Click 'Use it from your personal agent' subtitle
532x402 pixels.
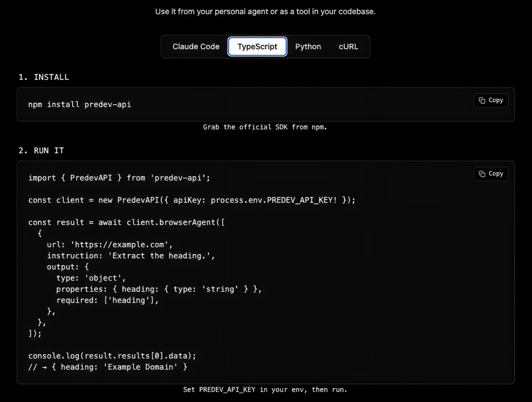point(265,11)
